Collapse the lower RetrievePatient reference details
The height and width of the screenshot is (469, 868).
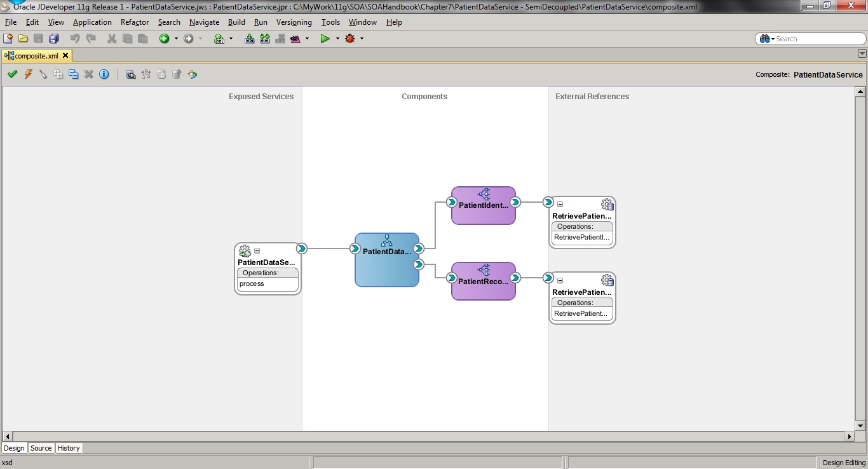coord(560,280)
